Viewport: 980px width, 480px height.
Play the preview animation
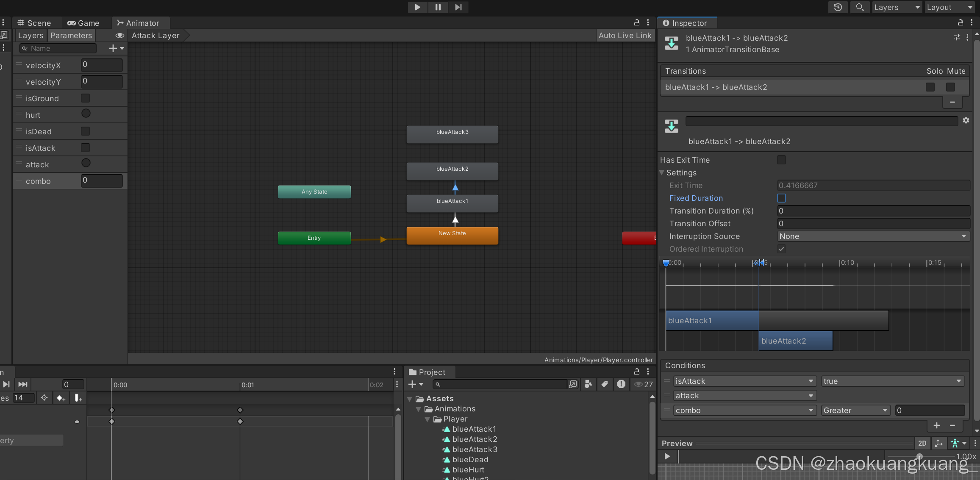(667, 456)
